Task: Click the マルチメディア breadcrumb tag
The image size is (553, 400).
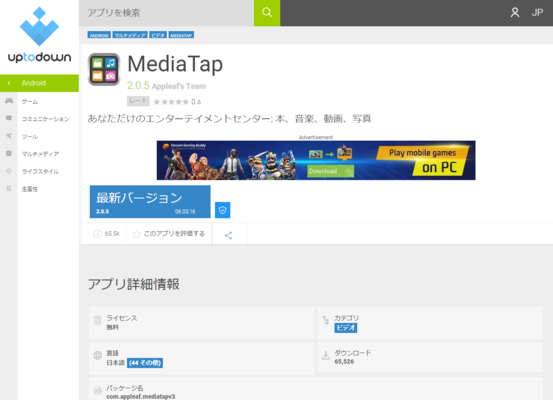Action: pyautogui.click(x=130, y=35)
